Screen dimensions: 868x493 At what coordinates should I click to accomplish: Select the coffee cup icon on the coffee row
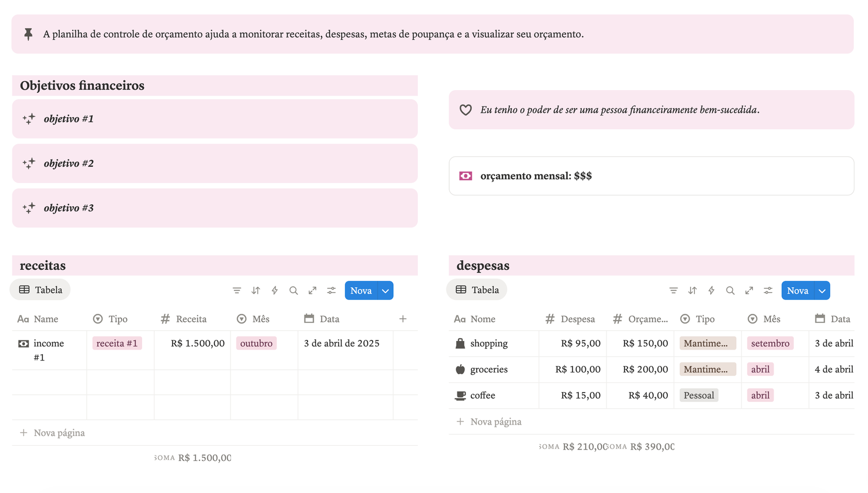[x=459, y=395]
